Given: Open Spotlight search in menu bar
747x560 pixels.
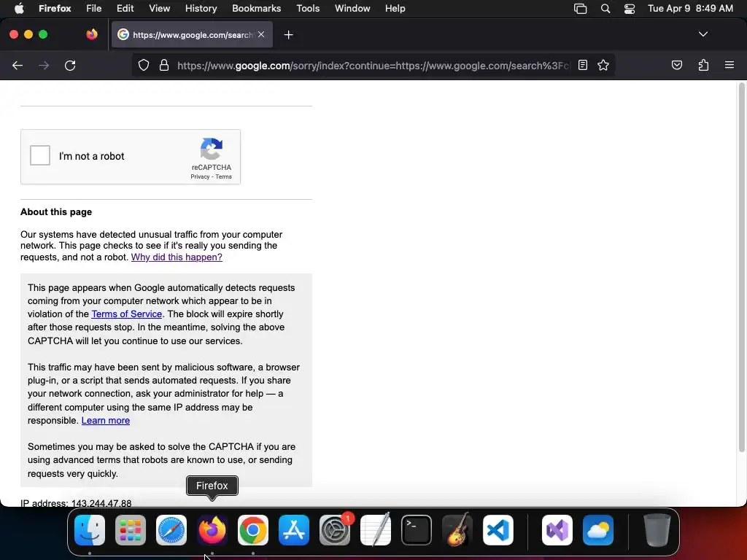Looking at the screenshot, I should [x=605, y=9].
